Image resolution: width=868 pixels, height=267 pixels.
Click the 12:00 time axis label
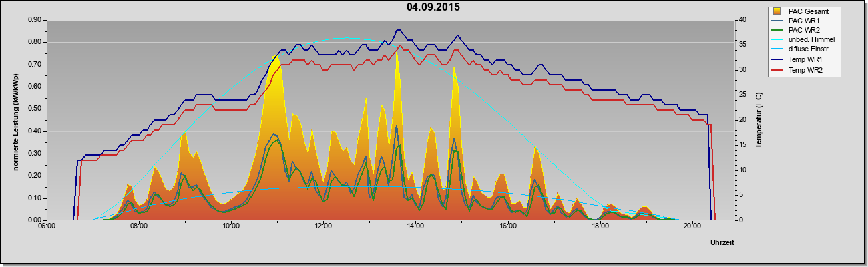point(323,226)
